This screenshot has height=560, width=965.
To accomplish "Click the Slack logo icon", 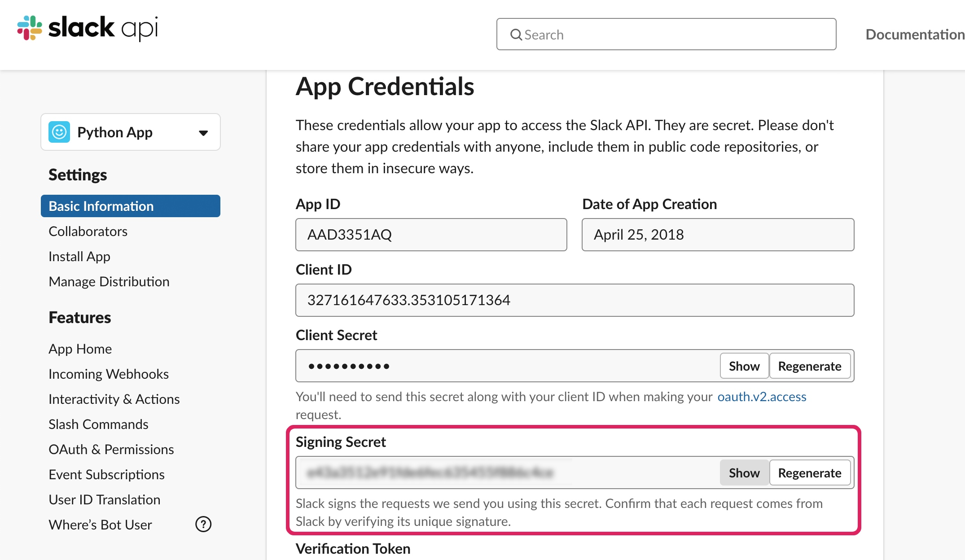I will tap(30, 28).
